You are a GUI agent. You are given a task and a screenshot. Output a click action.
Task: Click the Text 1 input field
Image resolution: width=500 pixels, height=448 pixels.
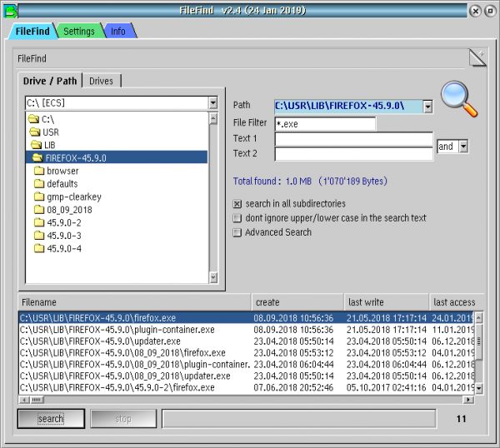[353, 139]
